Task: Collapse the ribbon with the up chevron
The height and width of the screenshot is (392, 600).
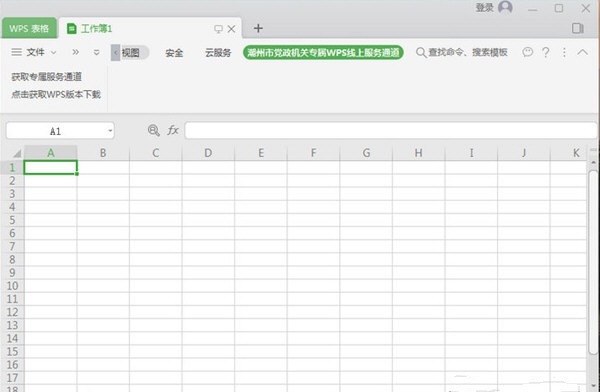Action: 582,52
